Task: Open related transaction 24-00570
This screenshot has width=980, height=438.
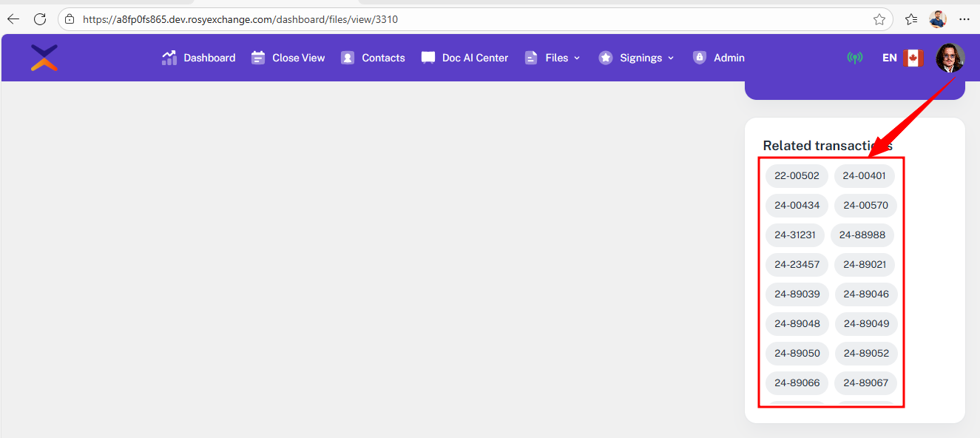Action: point(865,206)
